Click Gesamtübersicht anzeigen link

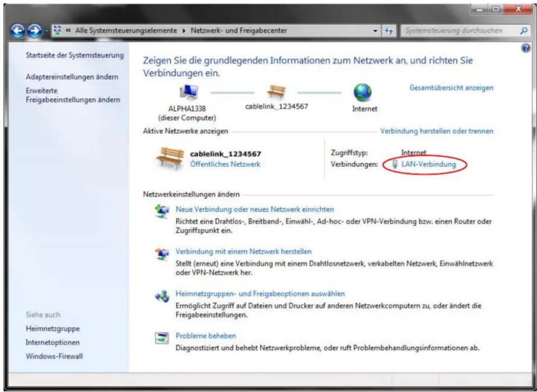(451, 88)
